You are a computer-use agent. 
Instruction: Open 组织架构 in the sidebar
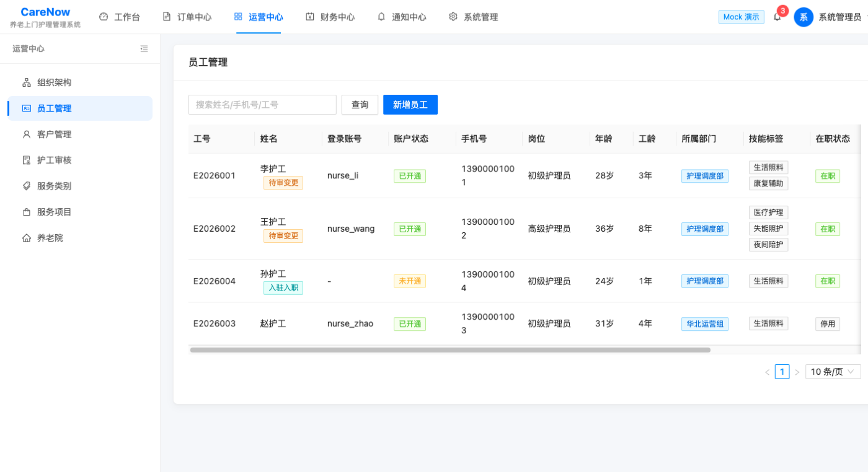(80, 82)
